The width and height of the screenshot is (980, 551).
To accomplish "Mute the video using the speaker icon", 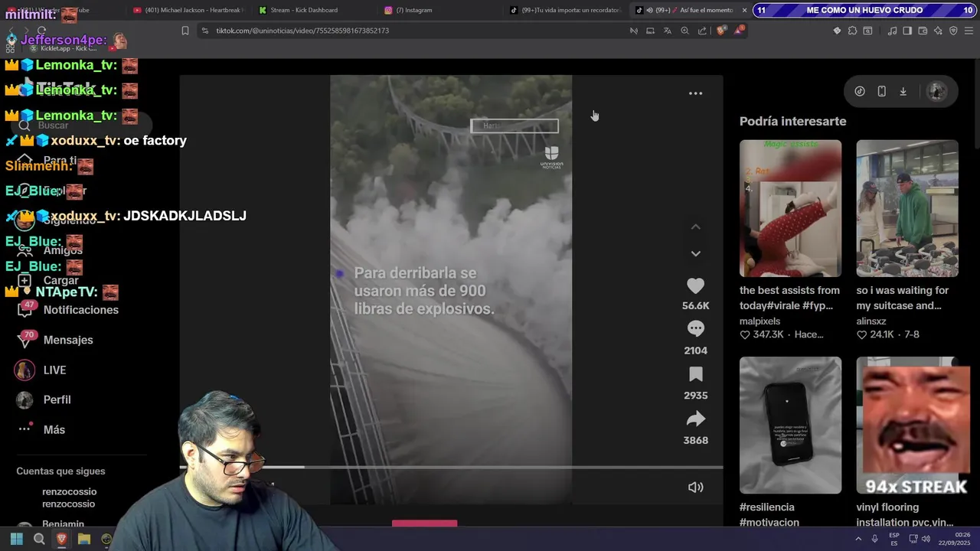I will click(x=695, y=487).
